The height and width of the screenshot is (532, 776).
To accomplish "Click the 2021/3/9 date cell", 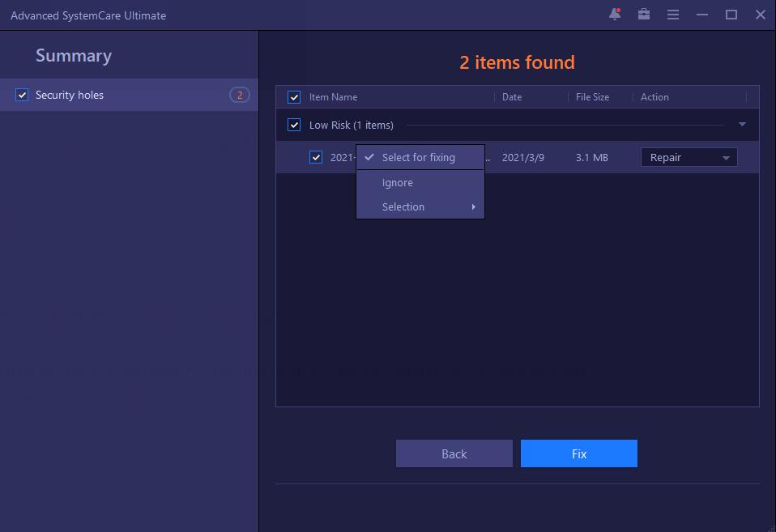I will click(522, 157).
